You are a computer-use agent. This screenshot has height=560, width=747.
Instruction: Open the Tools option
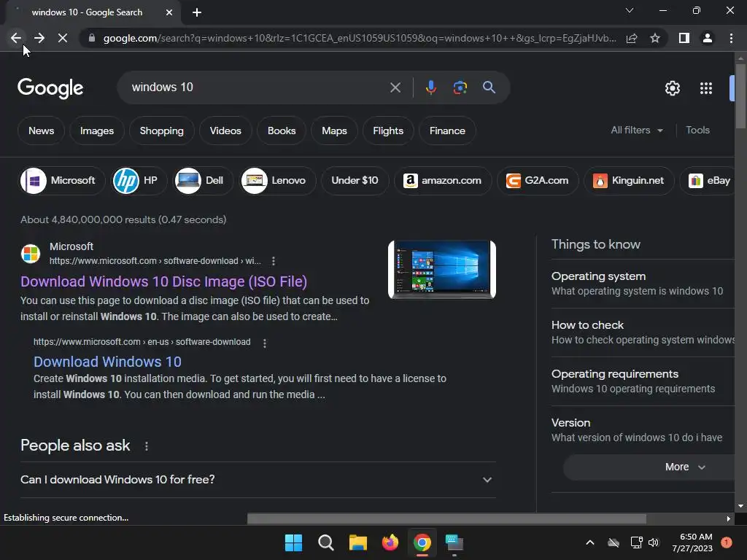tap(697, 130)
